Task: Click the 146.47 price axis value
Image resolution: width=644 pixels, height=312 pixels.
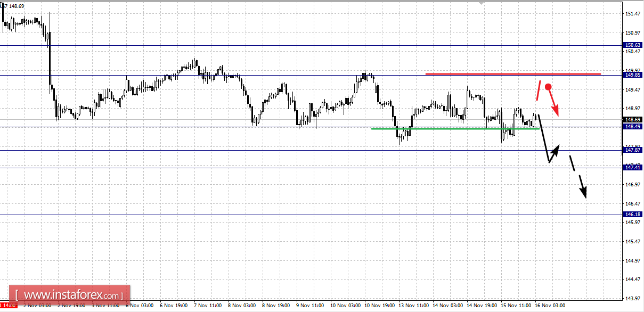Action: coord(633,203)
